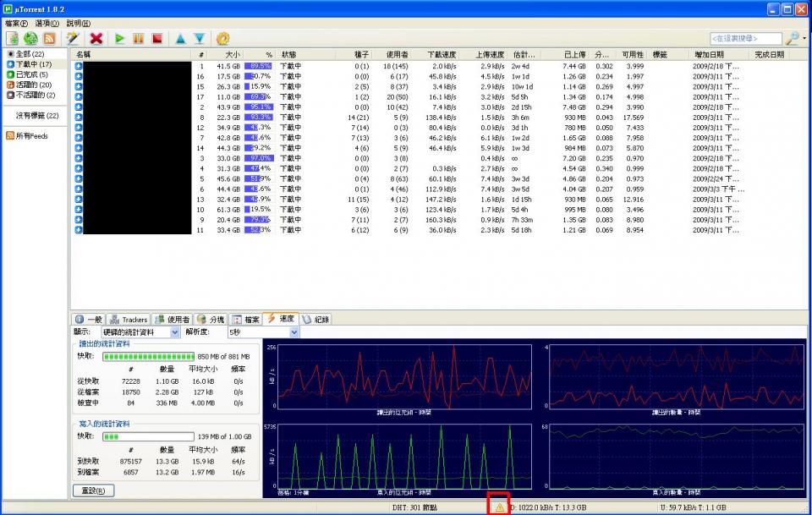
Task: Switch to the Trackers tab
Action: pos(129,320)
